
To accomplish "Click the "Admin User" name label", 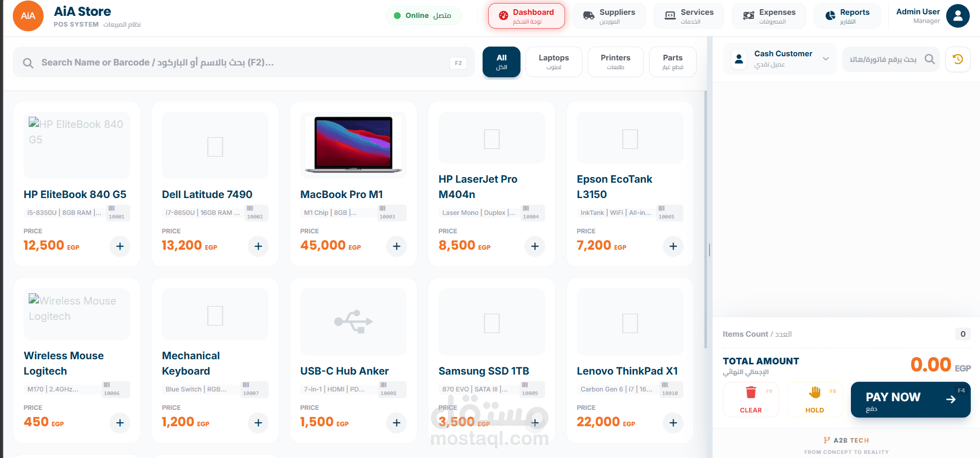I will 918,12.
